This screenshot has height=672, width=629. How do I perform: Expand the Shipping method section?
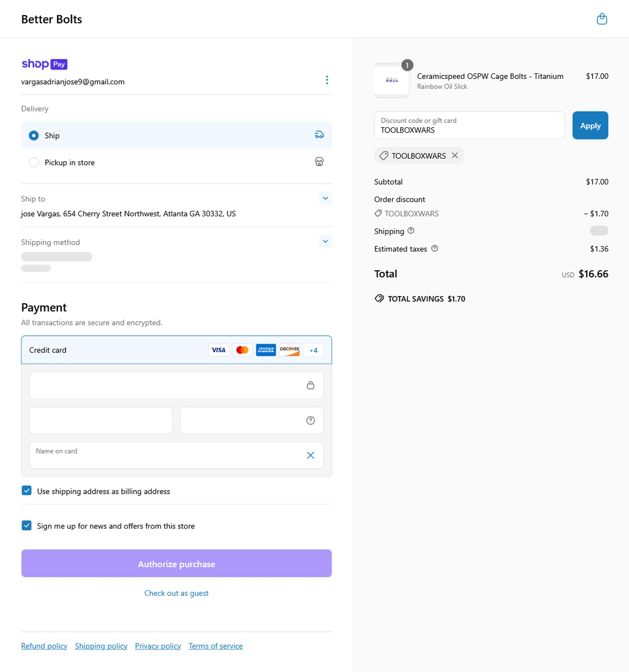325,241
